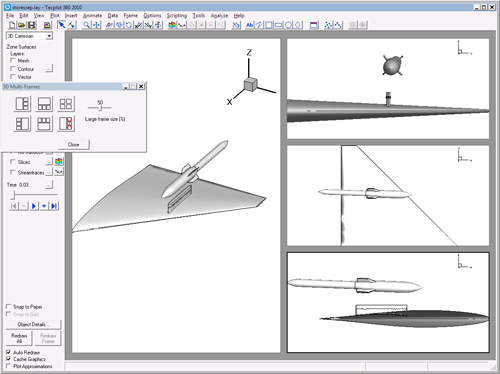Disable the Auto Redraw checkbox
The height and width of the screenshot is (374, 500).
(x=9, y=352)
